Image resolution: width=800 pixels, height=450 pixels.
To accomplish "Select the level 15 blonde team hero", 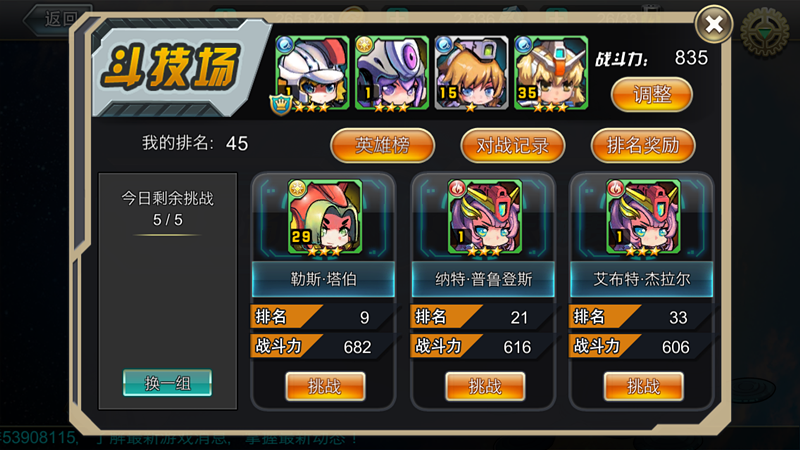I will (x=471, y=72).
